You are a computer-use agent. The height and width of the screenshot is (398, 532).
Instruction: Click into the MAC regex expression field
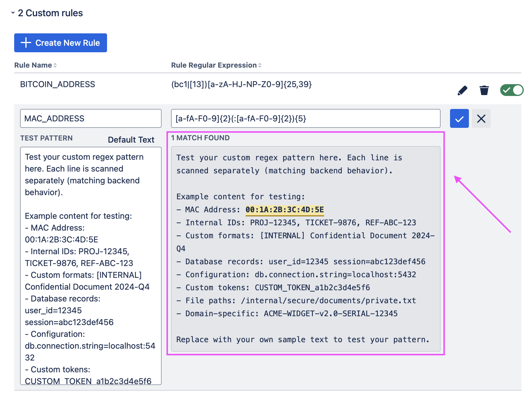[306, 118]
